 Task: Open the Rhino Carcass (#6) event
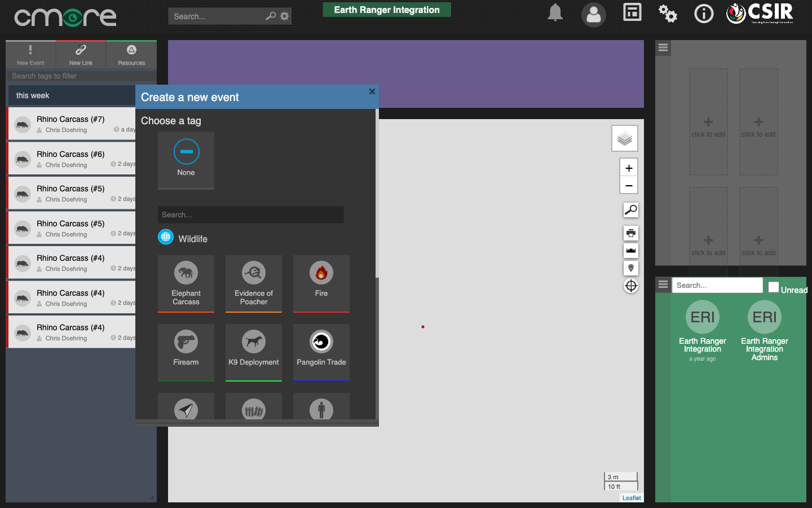click(x=72, y=159)
